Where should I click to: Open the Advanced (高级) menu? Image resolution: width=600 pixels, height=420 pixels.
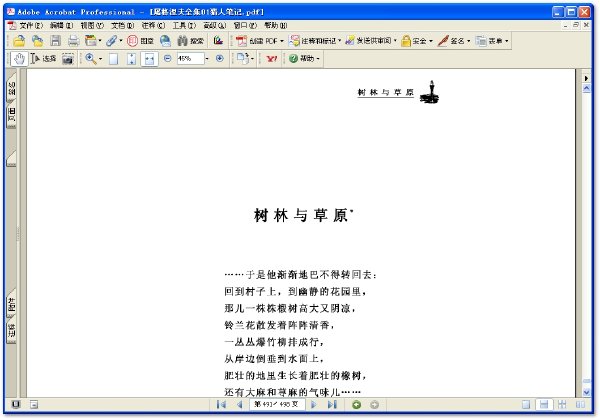click(214, 25)
